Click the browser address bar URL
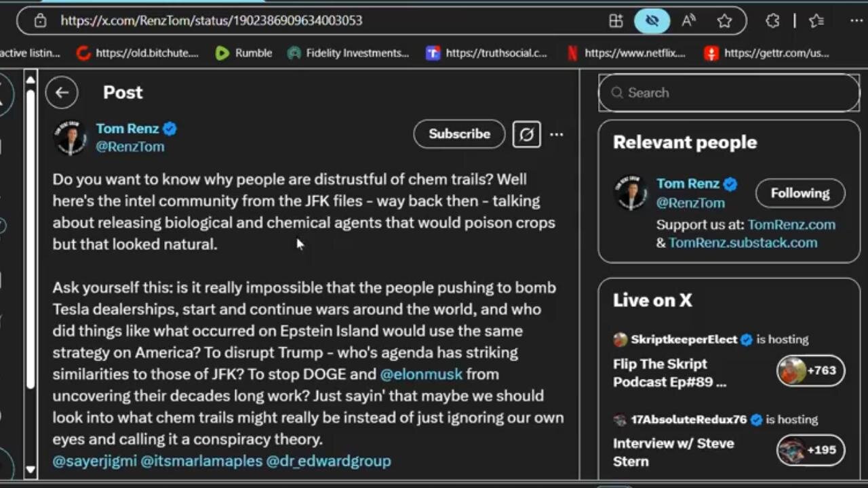868x488 pixels. [x=212, y=20]
